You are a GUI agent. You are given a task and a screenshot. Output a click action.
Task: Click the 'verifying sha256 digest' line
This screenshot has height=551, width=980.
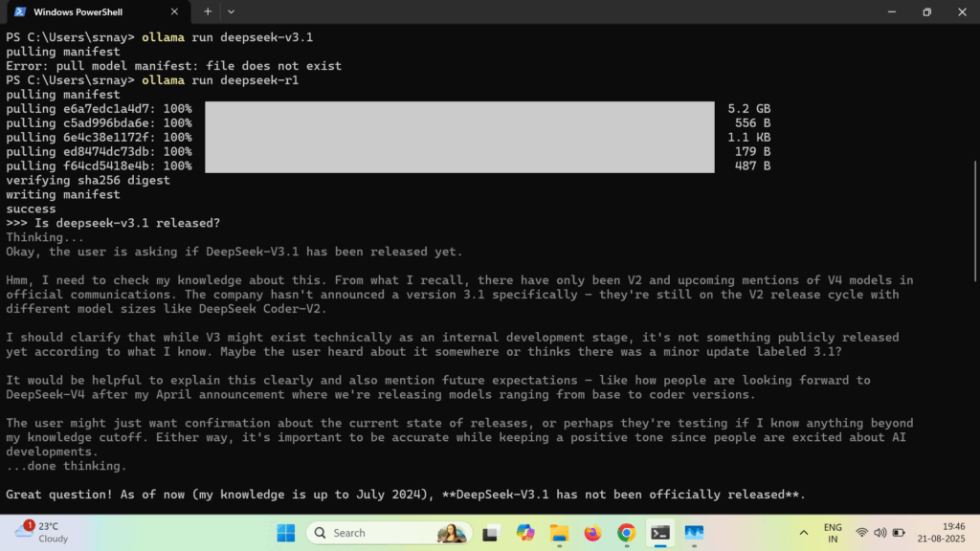[x=88, y=180]
